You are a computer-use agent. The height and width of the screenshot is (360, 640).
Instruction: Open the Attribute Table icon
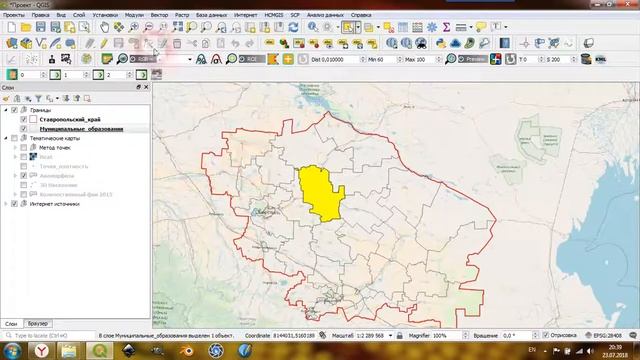pyautogui.click(x=403, y=27)
